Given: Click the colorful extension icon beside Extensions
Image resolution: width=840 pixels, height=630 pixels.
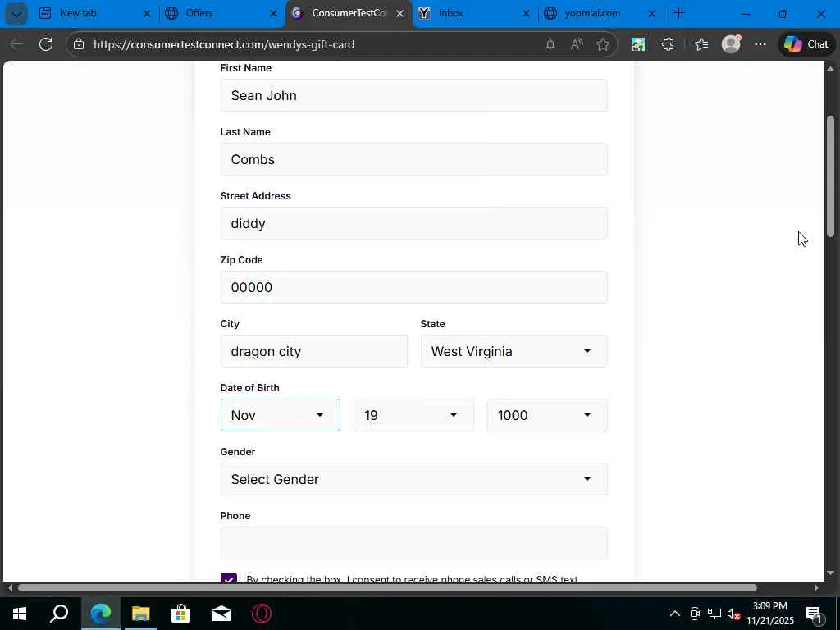Looking at the screenshot, I should click(x=638, y=44).
